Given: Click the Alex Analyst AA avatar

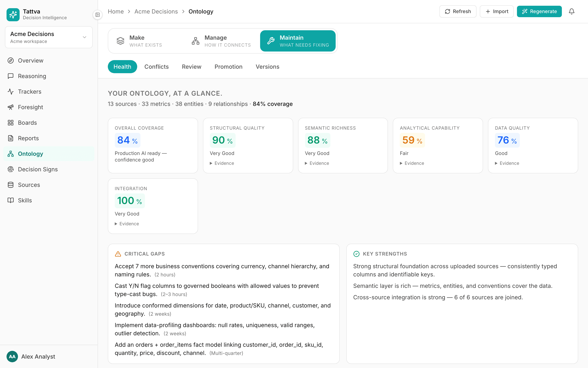Looking at the screenshot, I should (12, 357).
